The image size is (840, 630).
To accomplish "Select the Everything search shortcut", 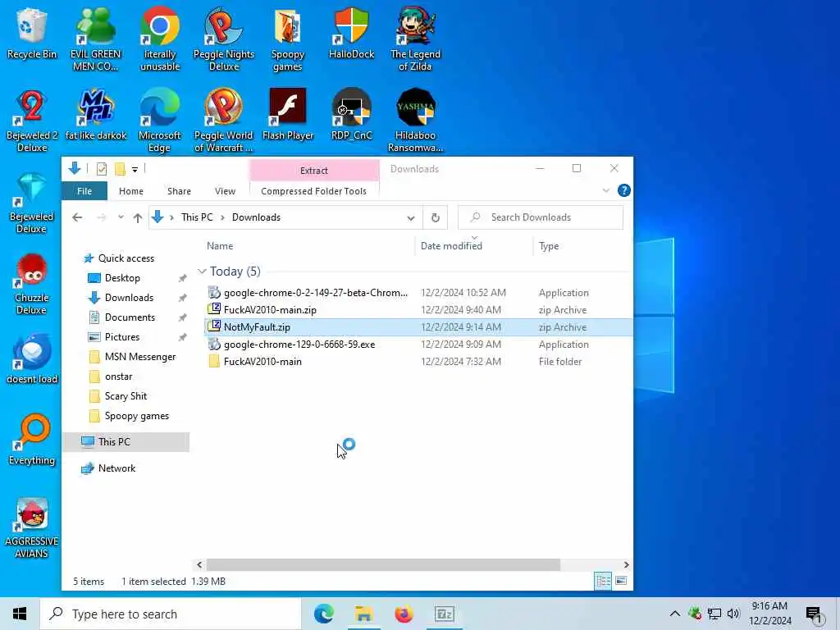I will (32, 441).
